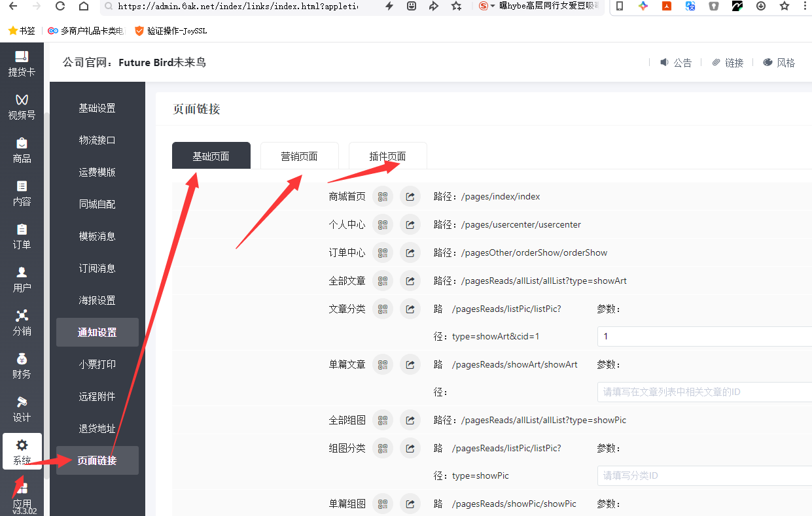Open 公告 in top header
812x516 pixels.
coord(675,63)
